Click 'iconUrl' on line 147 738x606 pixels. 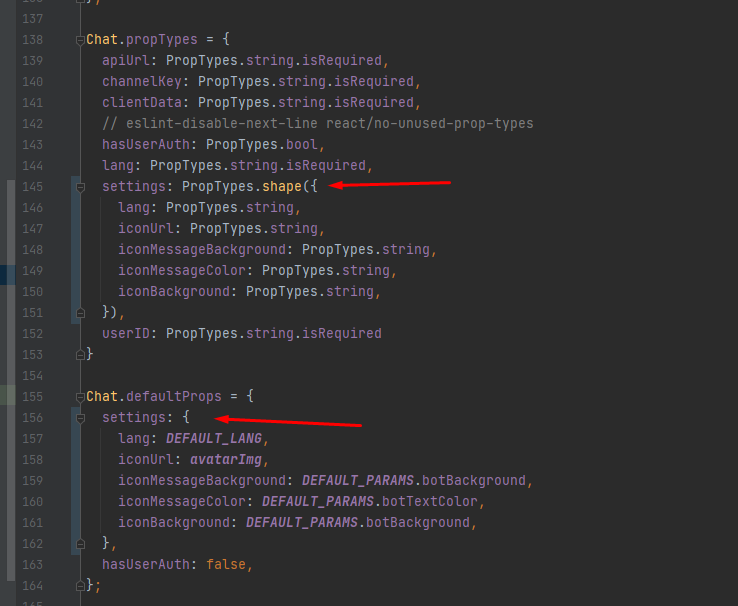pyautogui.click(x=146, y=229)
